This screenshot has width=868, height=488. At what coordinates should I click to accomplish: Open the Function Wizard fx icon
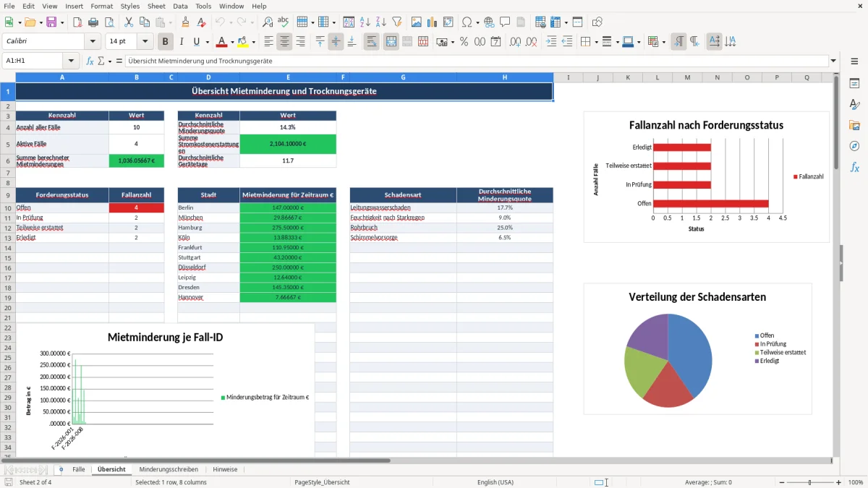click(90, 61)
